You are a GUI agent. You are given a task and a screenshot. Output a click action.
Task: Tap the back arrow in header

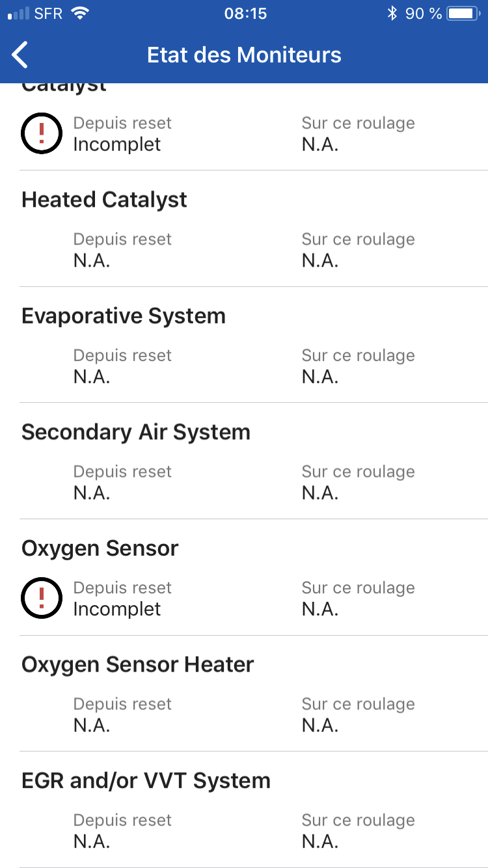(21, 55)
